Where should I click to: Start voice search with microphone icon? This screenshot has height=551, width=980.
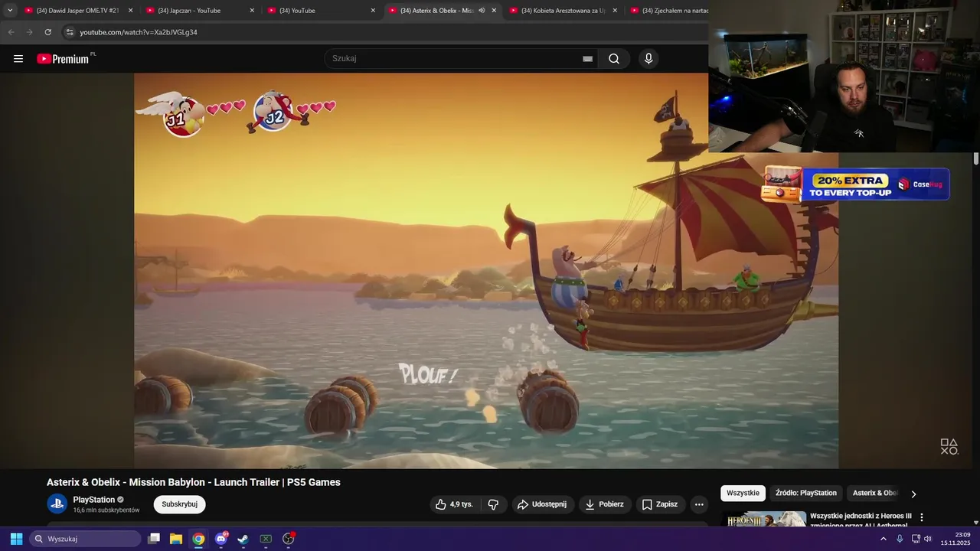click(648, 59)
